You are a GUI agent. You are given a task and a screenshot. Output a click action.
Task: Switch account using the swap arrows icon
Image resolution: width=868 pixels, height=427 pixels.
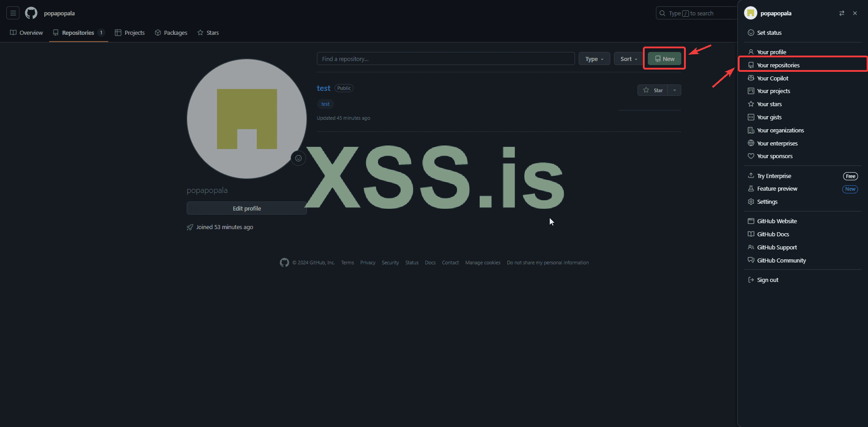coord(842,13)
